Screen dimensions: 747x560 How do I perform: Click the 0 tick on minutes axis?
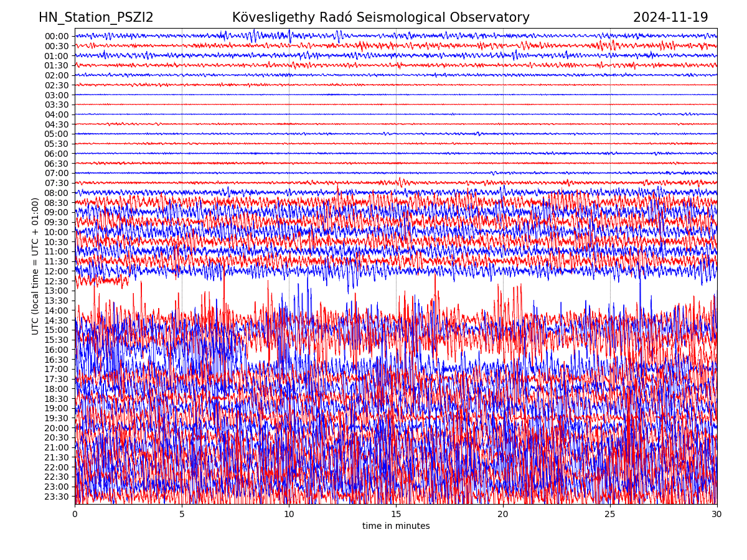point(75,515)
